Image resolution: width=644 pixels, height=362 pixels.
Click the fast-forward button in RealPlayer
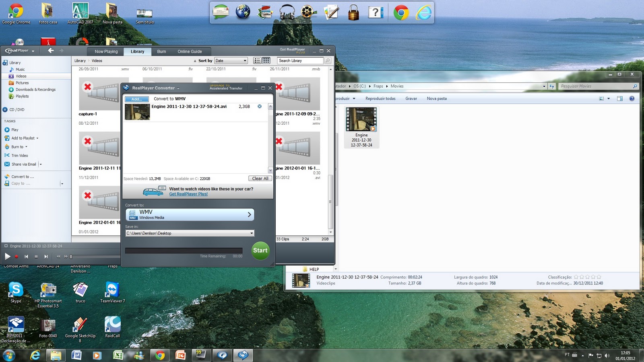coord(66,257)
